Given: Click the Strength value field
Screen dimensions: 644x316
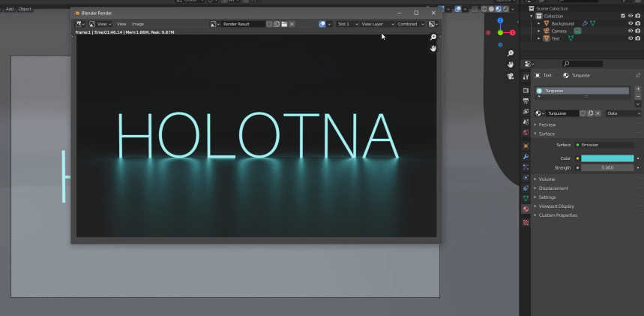Looking at the screenshot, I should click(x=607, y=168).
